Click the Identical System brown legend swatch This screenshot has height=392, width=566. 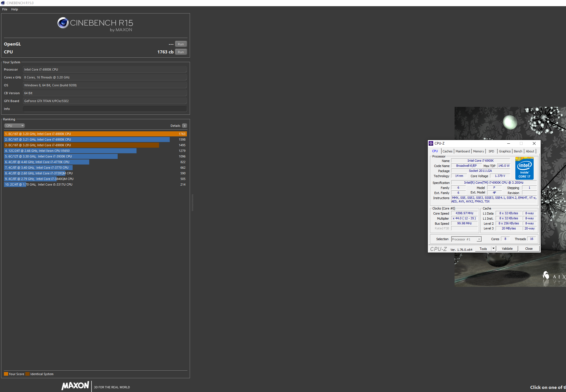tap(27, 374)
